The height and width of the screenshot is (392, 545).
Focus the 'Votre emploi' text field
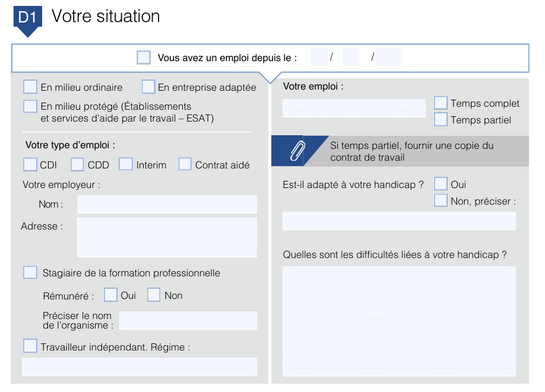(x=354, y=108)
